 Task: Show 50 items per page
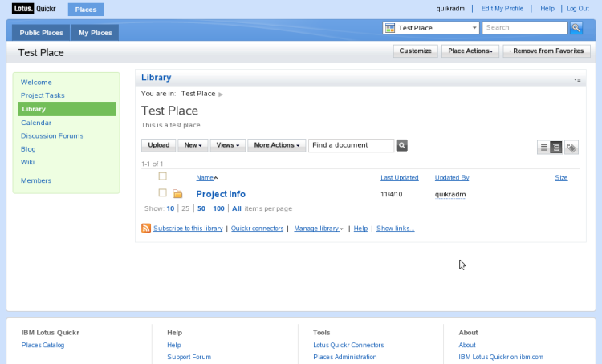pyautogui.click(x=201, y=208)
